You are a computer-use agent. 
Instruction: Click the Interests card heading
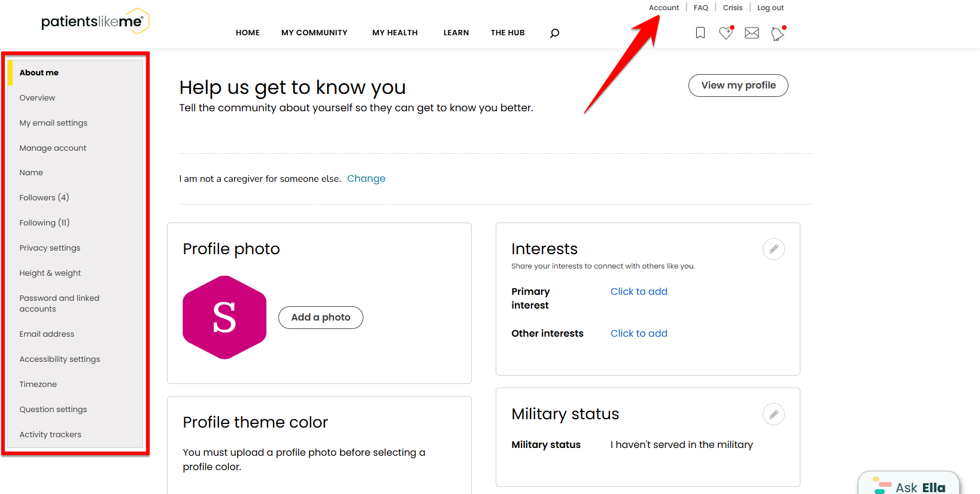point(544,249)
